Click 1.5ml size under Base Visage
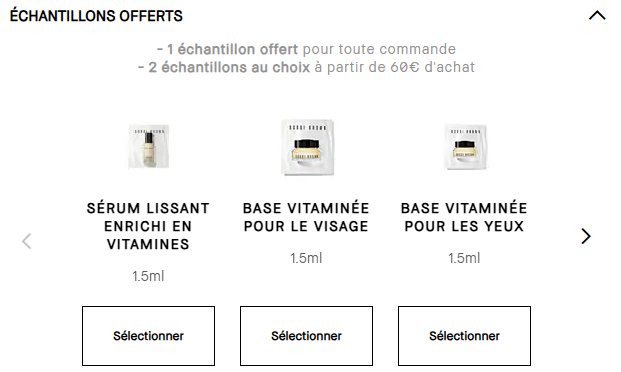This screenshot has width=621, height=372. [x=306, y=258]
